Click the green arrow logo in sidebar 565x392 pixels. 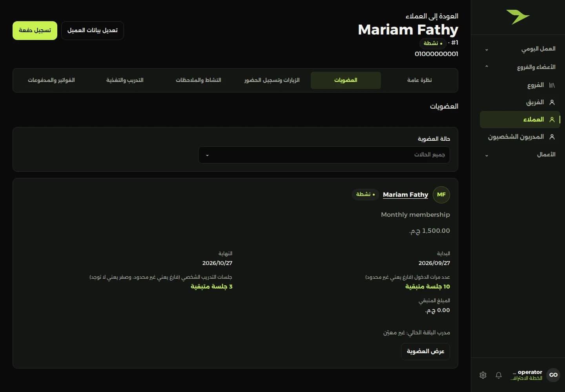pos(518,17)
